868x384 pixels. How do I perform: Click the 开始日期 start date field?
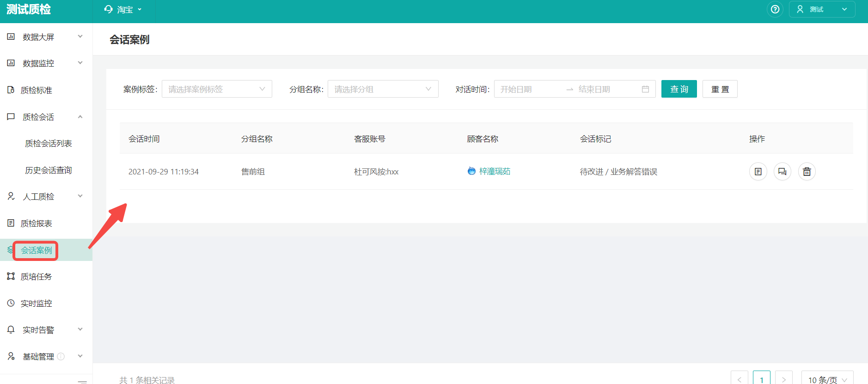[529, 89]
